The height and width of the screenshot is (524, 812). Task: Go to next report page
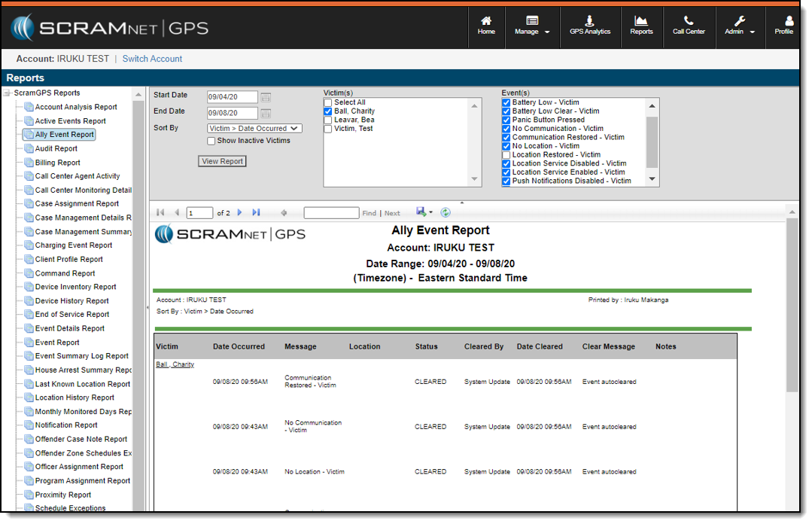[240, 213]
